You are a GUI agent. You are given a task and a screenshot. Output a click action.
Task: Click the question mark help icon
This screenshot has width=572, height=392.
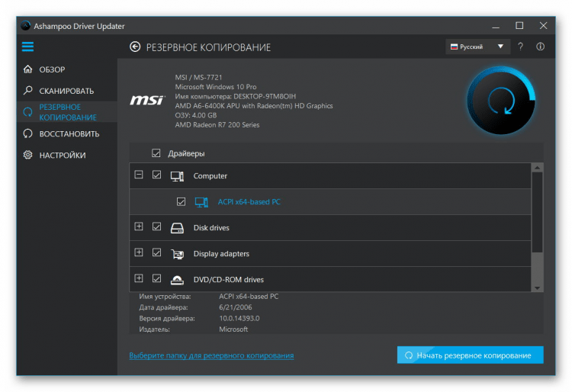point(521,47)
